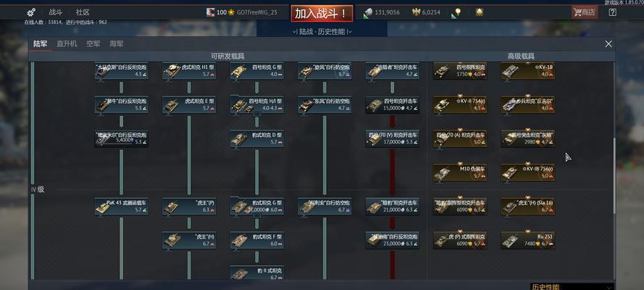Click the light bulb research points icon
The image size is (644, 290).
[456, 13]
